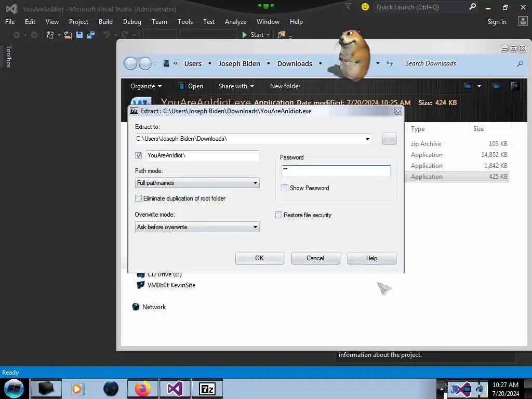Open the Path mode dropdown (Full pathnames)
Viewport: 532px width, 399px height.
point(255,183)
